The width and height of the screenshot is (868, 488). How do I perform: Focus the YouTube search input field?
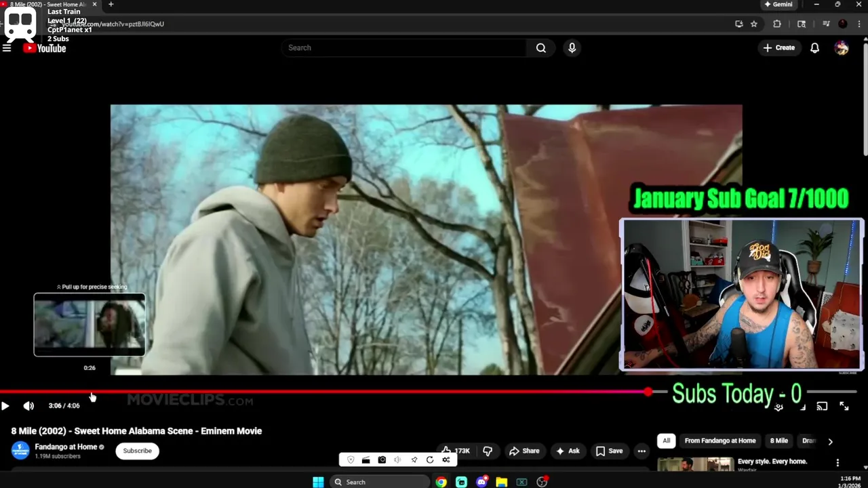[x=404, y=48]
